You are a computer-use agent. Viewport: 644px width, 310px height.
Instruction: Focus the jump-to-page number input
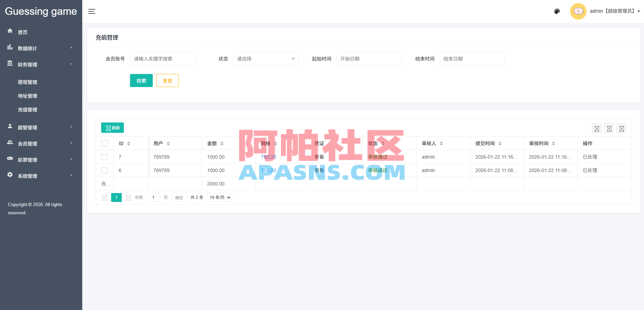[x=153, y=197]
